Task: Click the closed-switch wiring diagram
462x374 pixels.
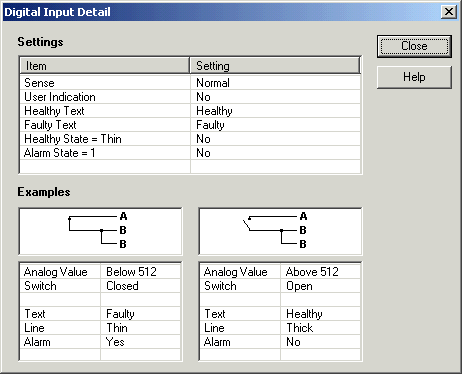Action: (101, 231)
